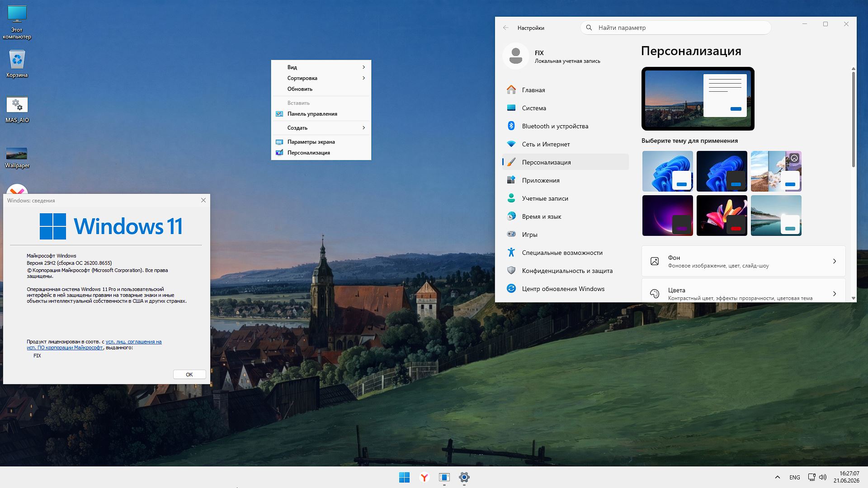
Task: Click the Сеть и Интернет wifi icon
Action: 511,144
